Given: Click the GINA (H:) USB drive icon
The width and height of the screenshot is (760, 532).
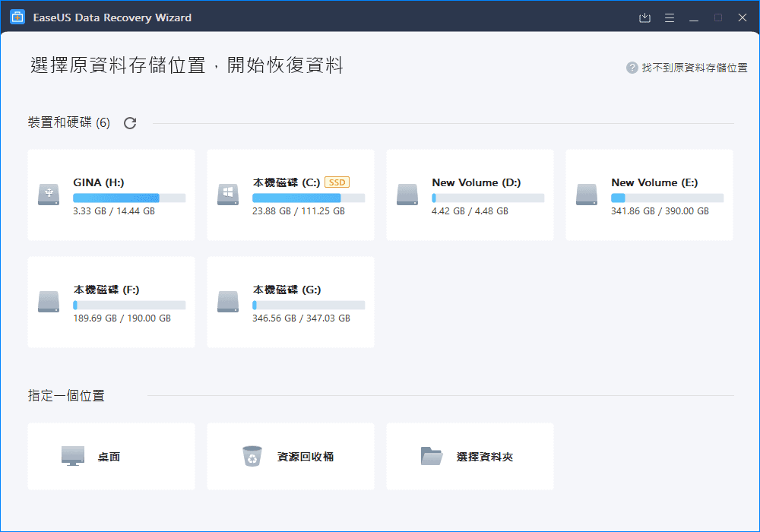Looking at the screenshot, I should tap(49, 195).
